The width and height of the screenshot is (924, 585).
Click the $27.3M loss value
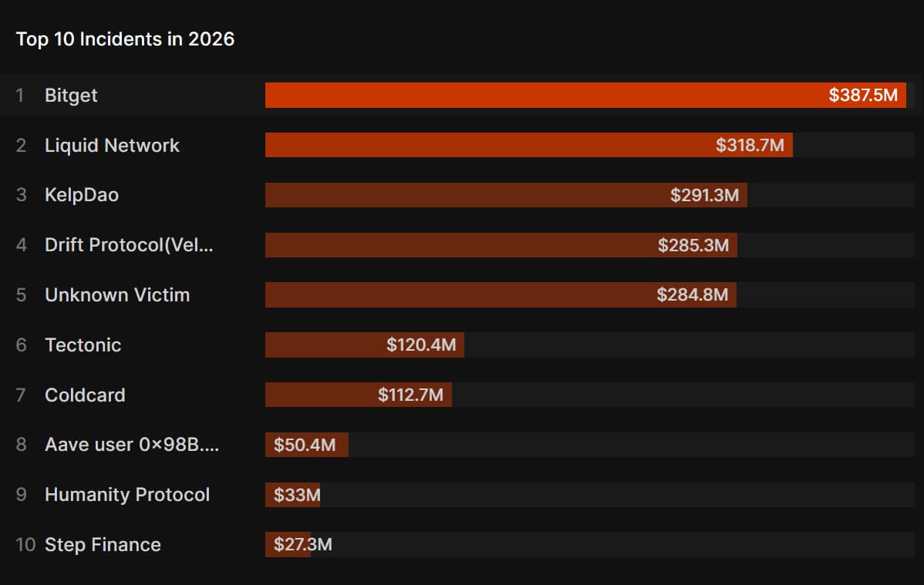pyautogui.click(x=303, y=544)
